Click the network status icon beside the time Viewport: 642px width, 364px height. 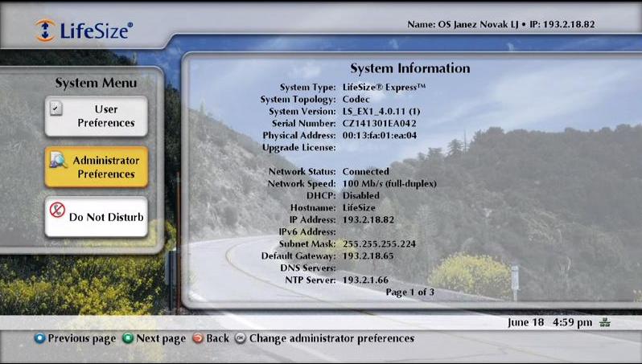(x=605, y=322)
